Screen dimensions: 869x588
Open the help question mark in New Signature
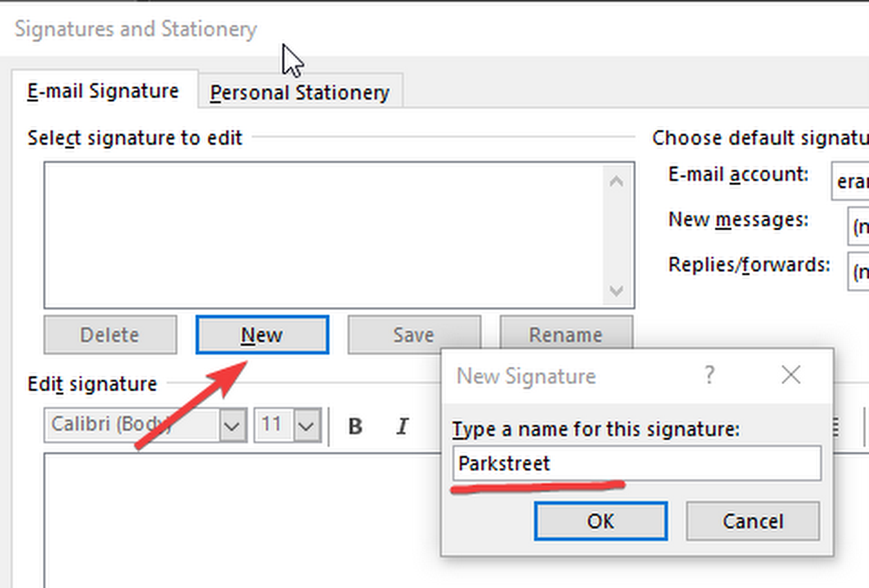click(709, 375)
